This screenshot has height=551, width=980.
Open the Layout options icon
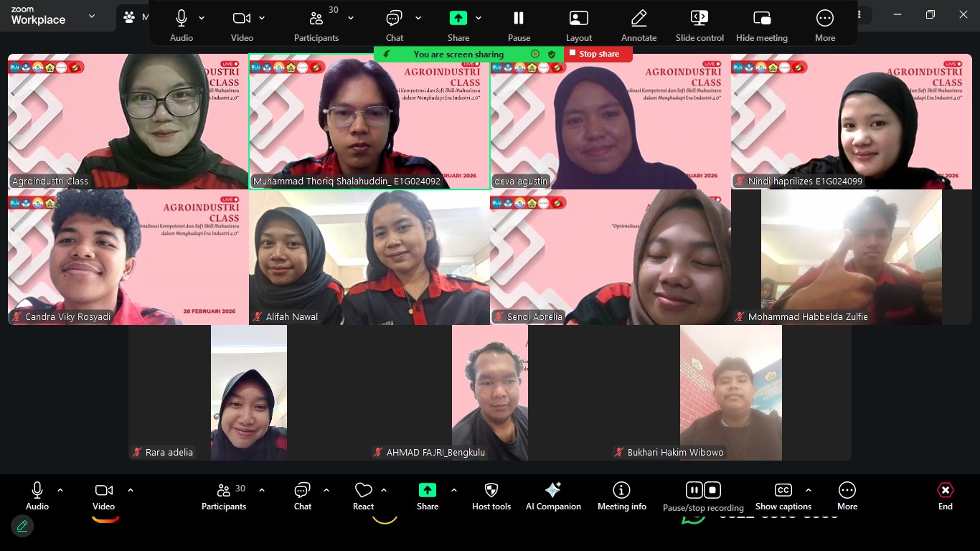tap(578, 25)
